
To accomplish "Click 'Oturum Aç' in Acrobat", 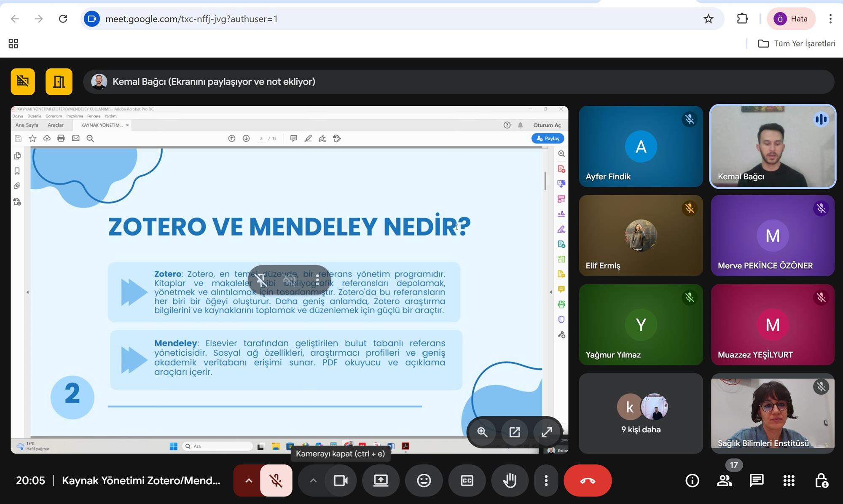I will (547, 125).
